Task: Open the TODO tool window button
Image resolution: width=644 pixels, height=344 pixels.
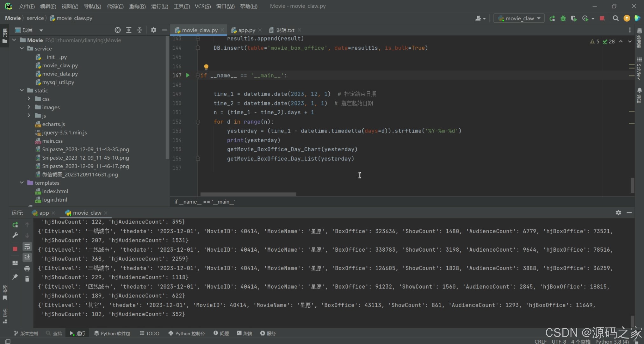Action: (x=149, y=333)
